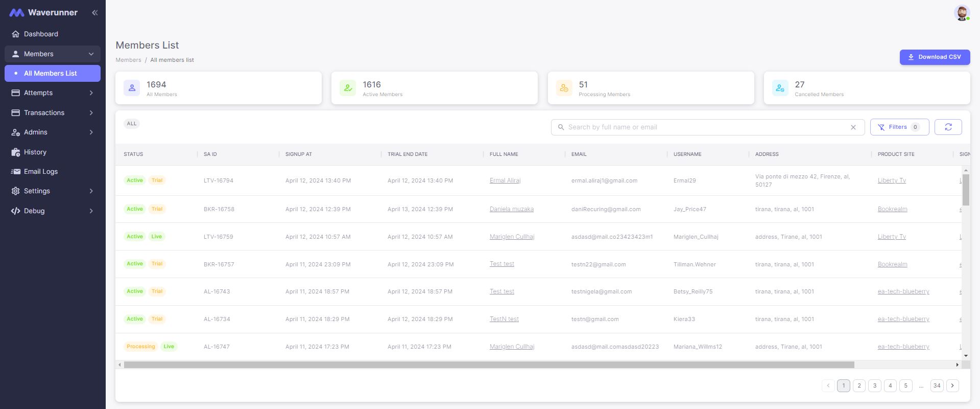980x409 pixels.
Task: Open the user avatar profile menu
Action: [x=962, y=13]
